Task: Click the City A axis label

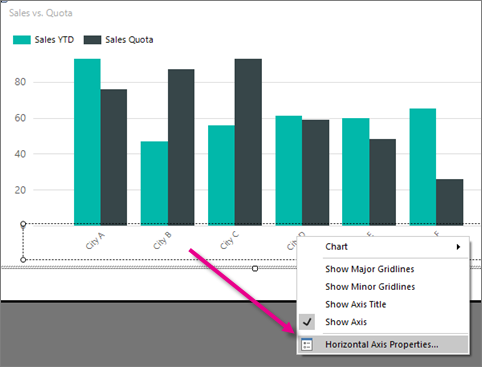Action: (95, 241)
